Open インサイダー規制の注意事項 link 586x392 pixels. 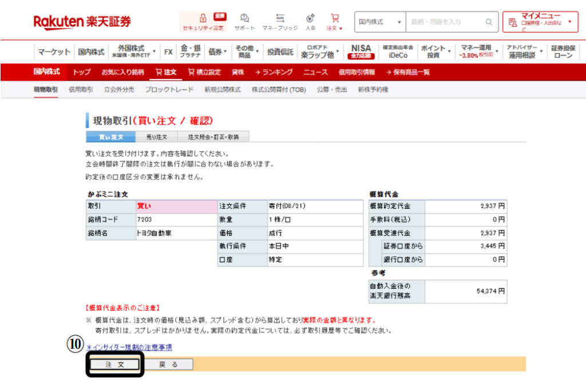point(129,347)
